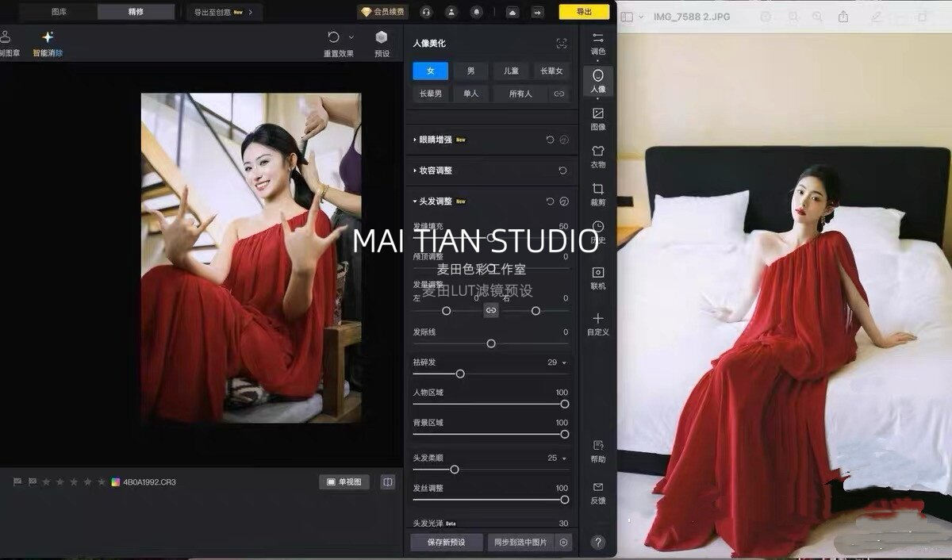Select the 女 portrait category
The height and width of the screenshot is (560, 952).
click(x=431, y=71)
